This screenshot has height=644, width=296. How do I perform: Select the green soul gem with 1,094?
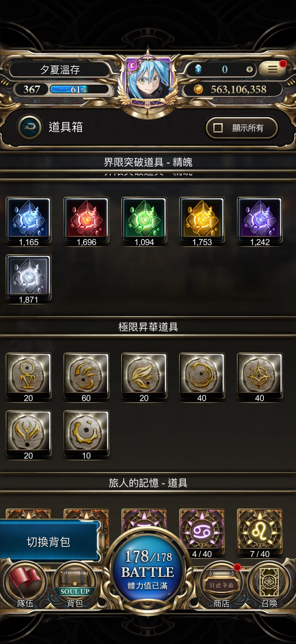pyautogui.click(x=144, y=221)
